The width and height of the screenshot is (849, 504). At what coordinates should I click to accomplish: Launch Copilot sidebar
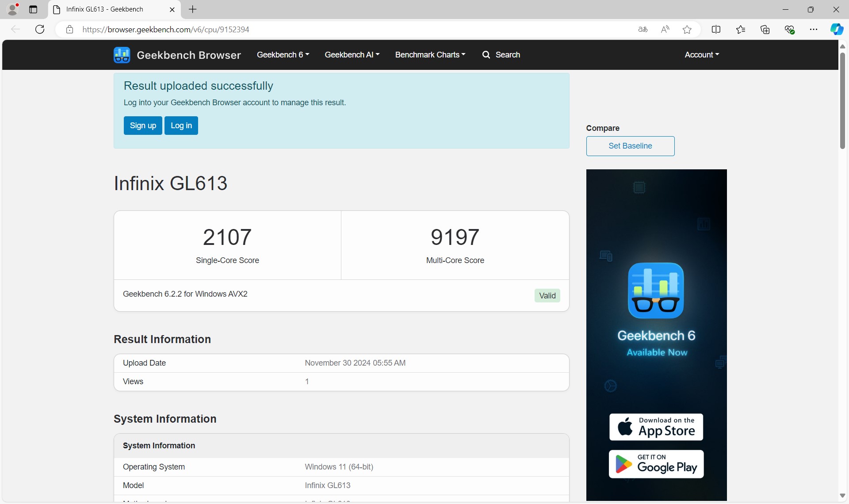(x=837, y=30)
